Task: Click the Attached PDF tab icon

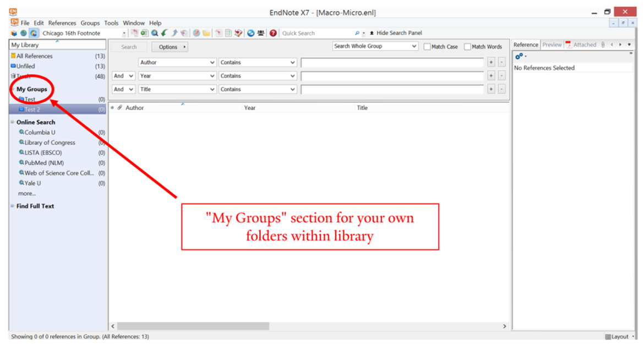Action: coord(569,45)
